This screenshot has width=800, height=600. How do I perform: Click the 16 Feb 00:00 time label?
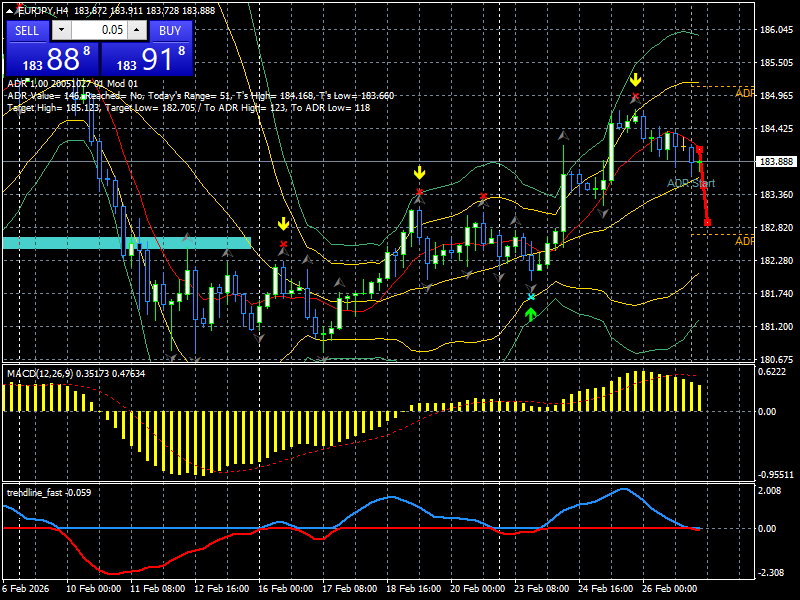(286, 589)
